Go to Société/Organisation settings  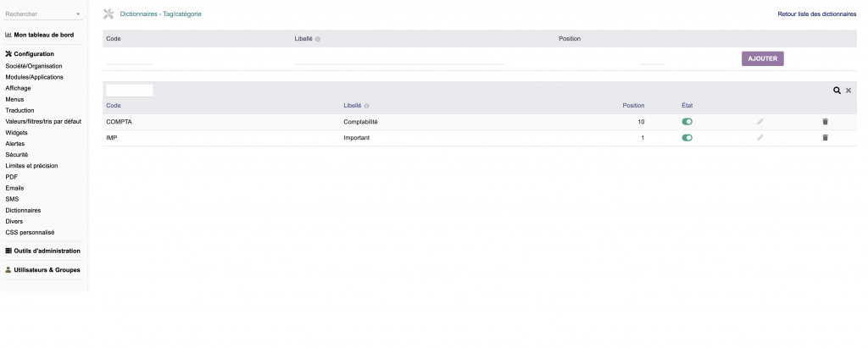[x=34, y=66]
